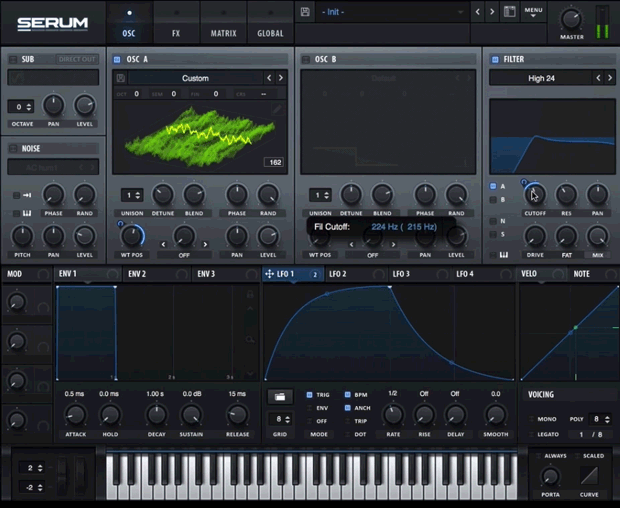Click the OSC tab button
This screenshot has height=508, width=620.
click(129, 24)
